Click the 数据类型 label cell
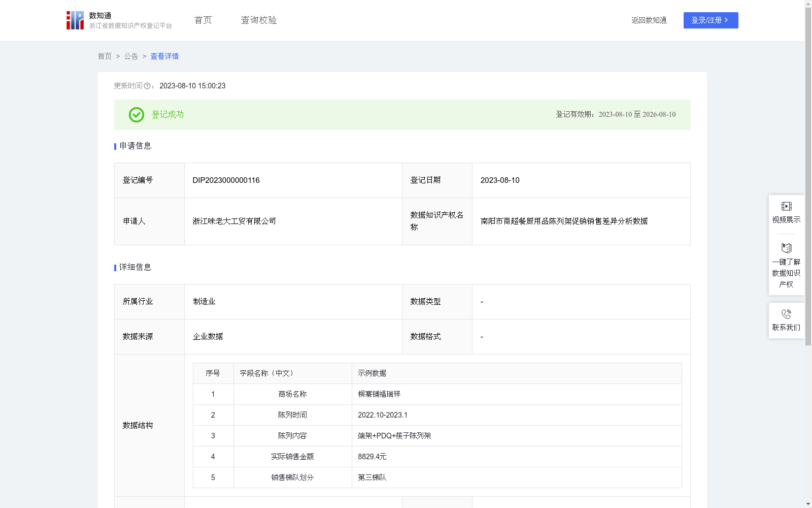This screenshot has height=508, width=812. [437, 302]
